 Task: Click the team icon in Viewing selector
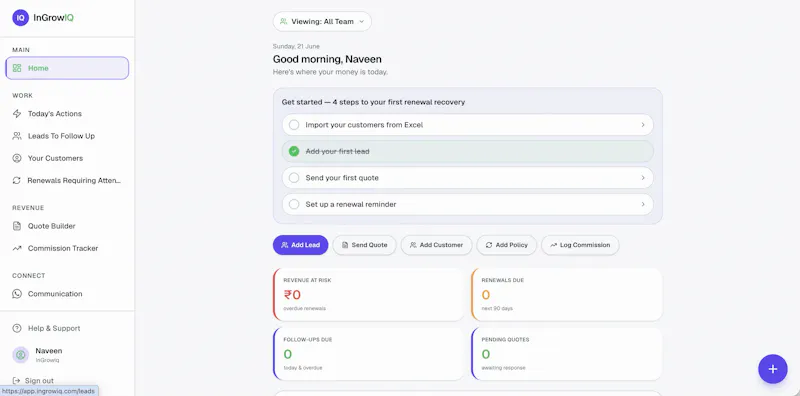point(284,21)
